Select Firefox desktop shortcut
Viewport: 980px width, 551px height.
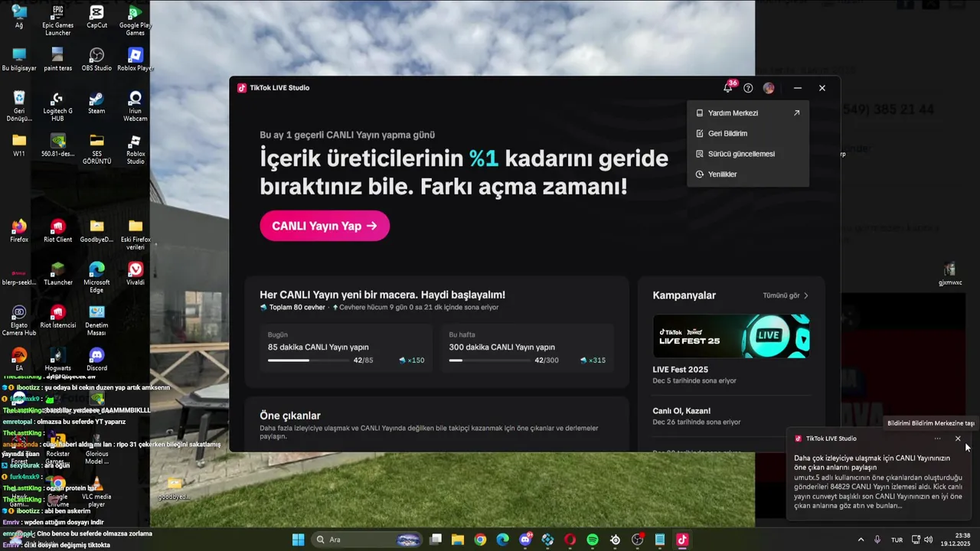click(19, 231)
